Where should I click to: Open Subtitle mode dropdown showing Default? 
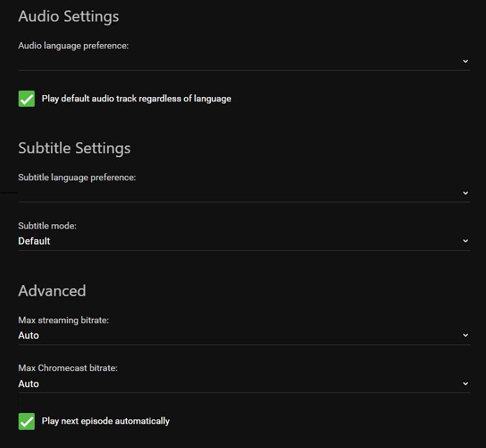tap(237, 241)
